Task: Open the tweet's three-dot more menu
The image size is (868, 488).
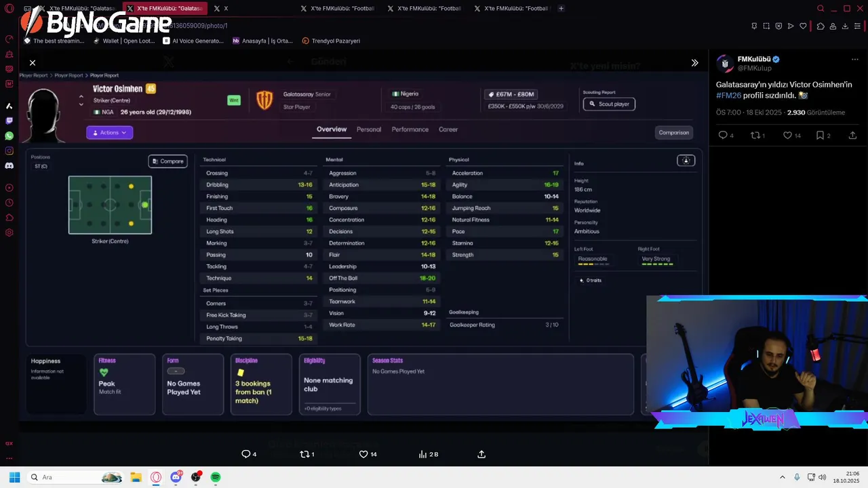Action: 854,60
